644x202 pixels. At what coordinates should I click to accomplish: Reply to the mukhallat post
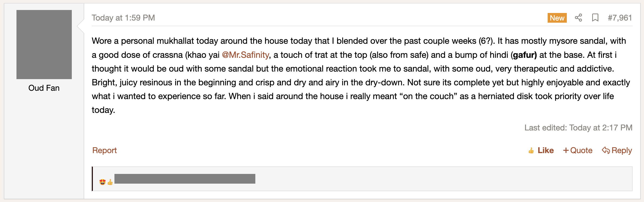pos(622,150)
